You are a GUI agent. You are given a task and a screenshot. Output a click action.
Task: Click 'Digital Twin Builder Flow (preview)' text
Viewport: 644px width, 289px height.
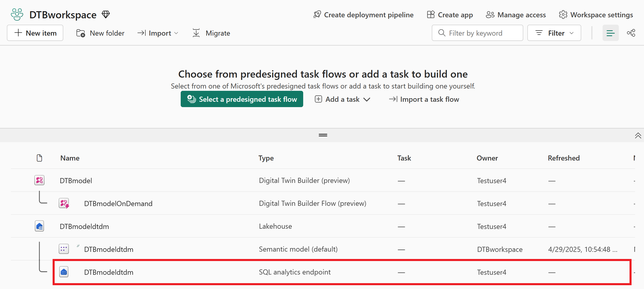pos(312,204)
